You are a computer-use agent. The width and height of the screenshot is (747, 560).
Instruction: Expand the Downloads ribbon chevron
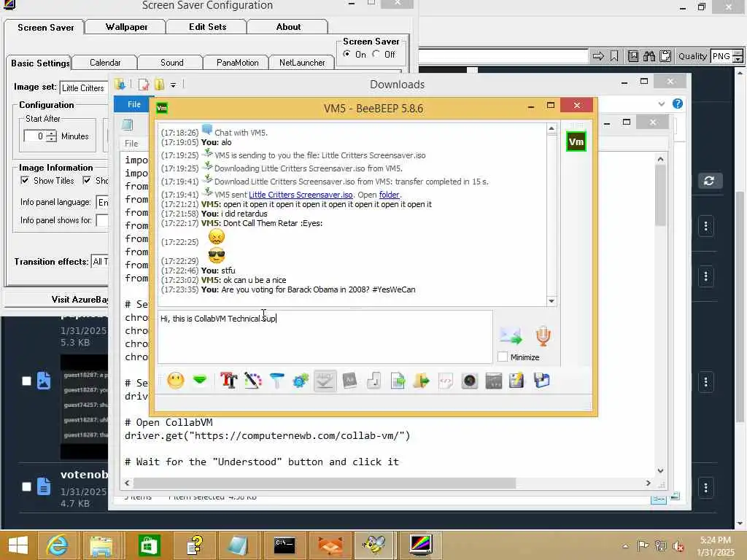661,104
